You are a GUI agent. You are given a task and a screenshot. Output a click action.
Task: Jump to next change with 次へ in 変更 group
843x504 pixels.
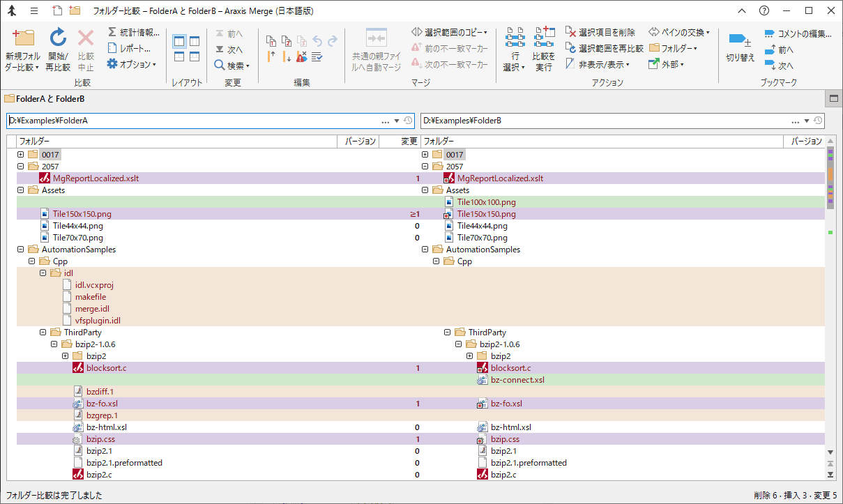229,49
